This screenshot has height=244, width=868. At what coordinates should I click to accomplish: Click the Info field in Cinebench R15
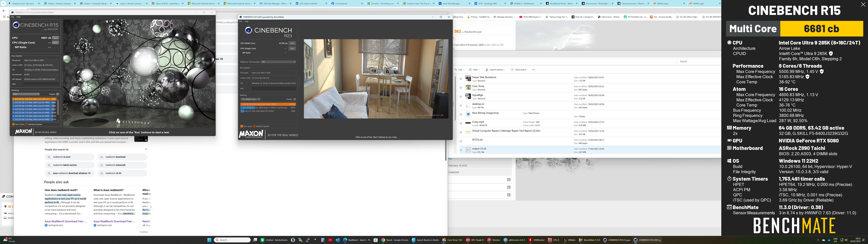(41, 84)
